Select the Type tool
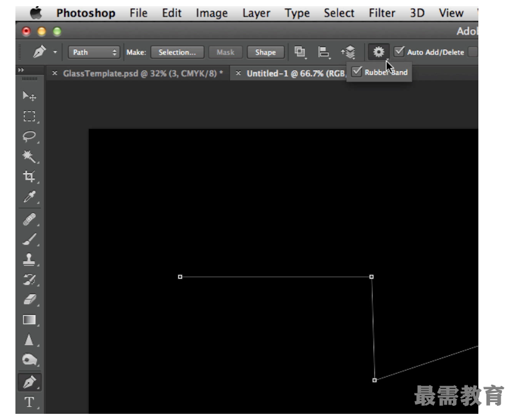This screenshot has width=508, height=420. 29,402
